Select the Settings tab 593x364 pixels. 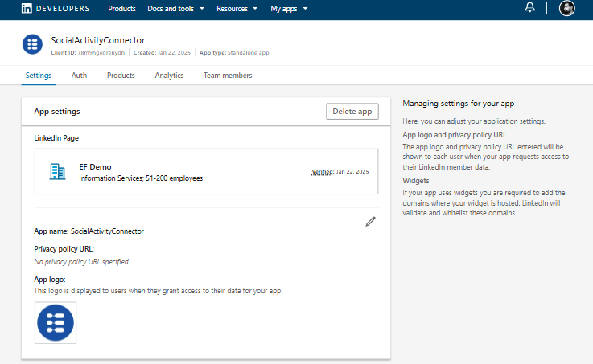(39, 76)
